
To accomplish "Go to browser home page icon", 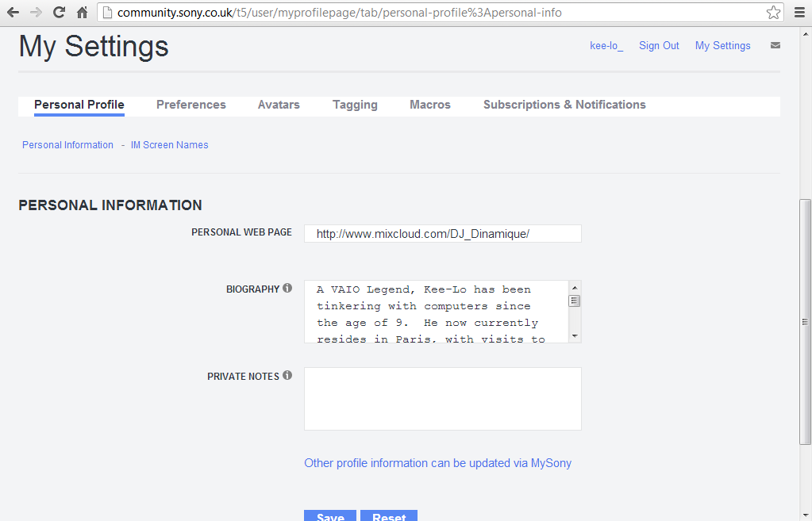I will [x=82, y=13].
